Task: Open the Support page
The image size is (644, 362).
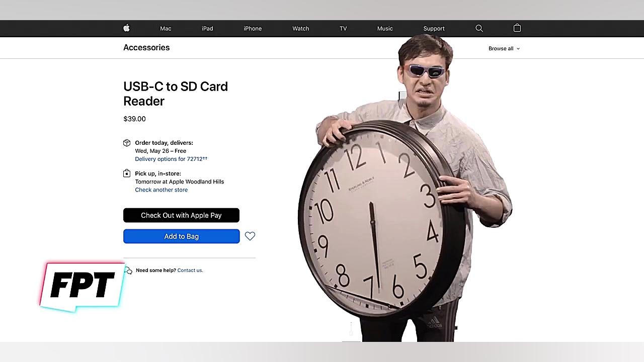Action: pyautogui.click(x=434, y=29)
